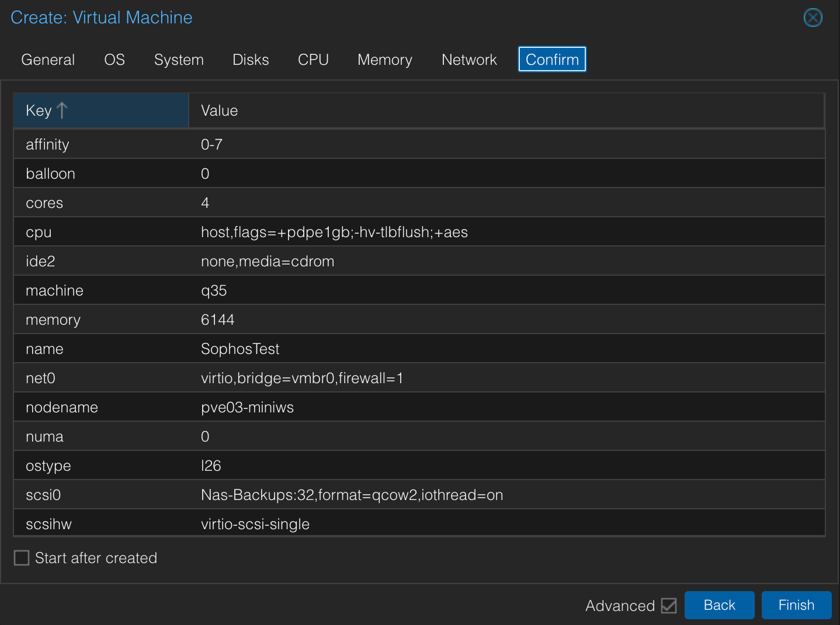Open the Network tab
The height and width of the screenshot is (625, 840).
pos(469,60)
